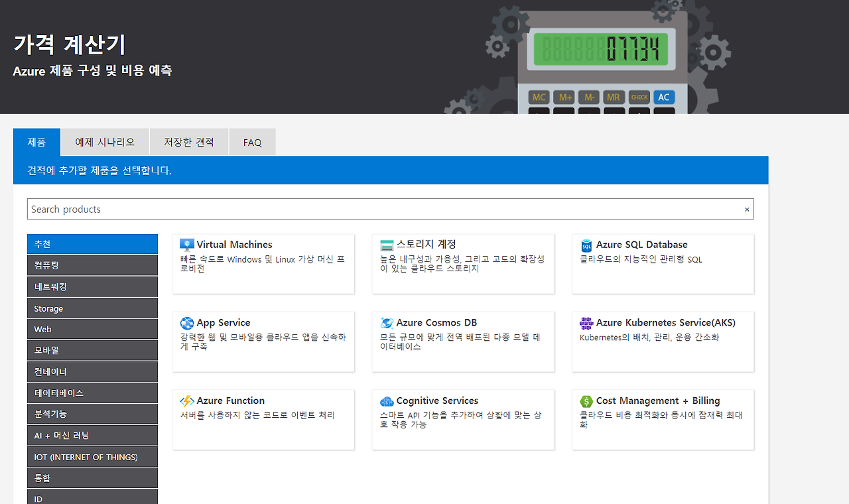Select the 데이터베이스 category
The width and height of the screenshot is (849, 504).
click(x=92, y=393)
